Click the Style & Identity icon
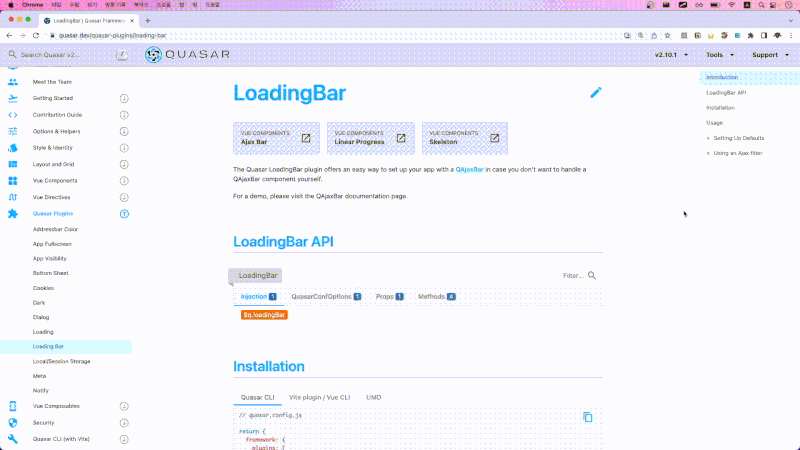Image resolution: width=800 pixels, height=450 pixels. (13, 147)
